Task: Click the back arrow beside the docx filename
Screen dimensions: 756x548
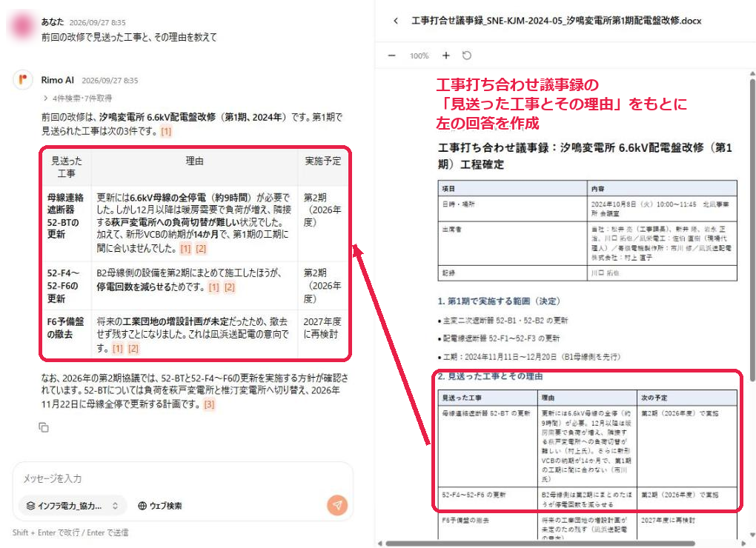Action: [x=395, y=21]
